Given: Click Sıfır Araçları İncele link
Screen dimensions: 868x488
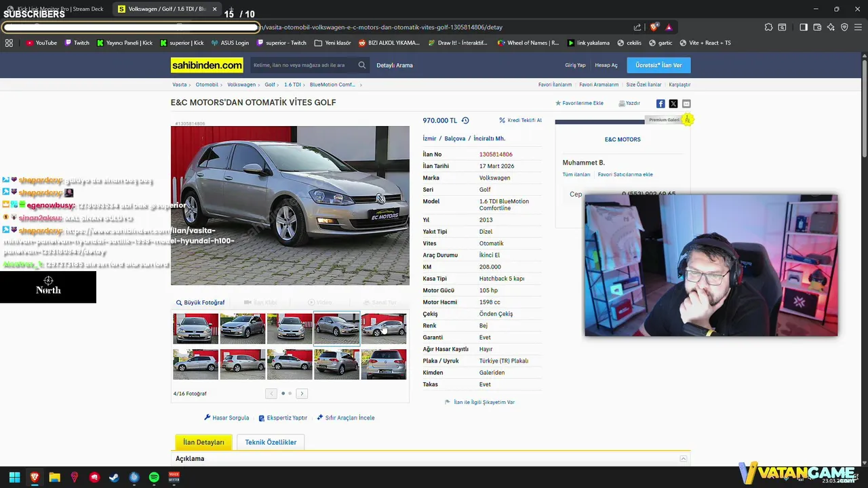Looking at the screenshot, I should pyautogui.click(x=346, y=418).
